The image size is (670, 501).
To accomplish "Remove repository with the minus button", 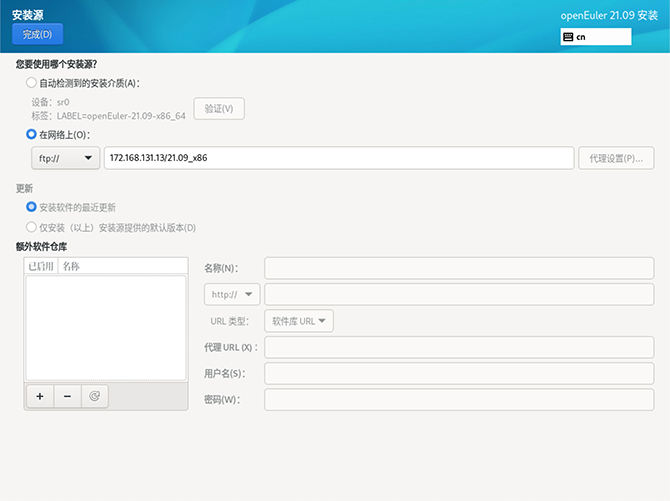I will [x=67, y=396].
